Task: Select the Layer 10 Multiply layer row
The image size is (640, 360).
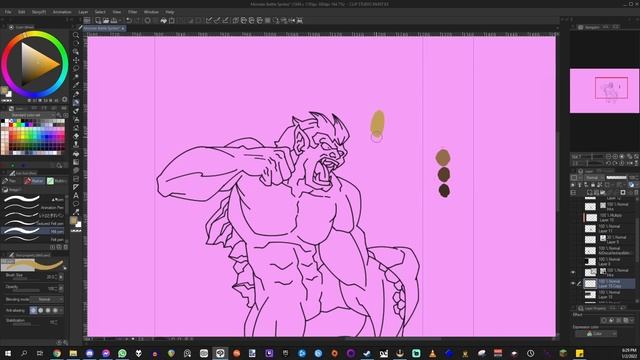Action: [x=610, y=218]
